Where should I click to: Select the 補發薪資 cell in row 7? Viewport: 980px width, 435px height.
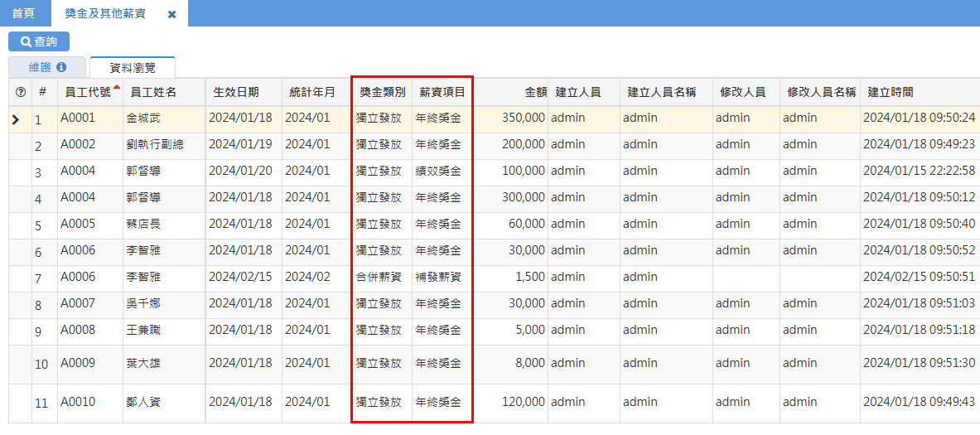click(438, 277)
